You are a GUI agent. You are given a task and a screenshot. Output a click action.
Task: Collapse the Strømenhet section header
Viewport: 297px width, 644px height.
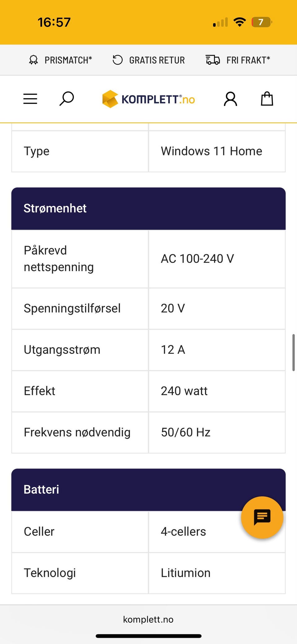[x=148, y=208]
